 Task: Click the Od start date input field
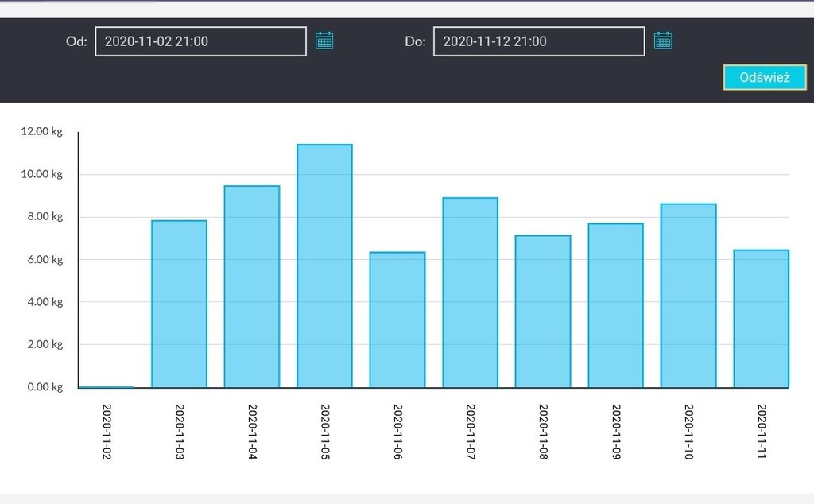click(x=200, y=41)
